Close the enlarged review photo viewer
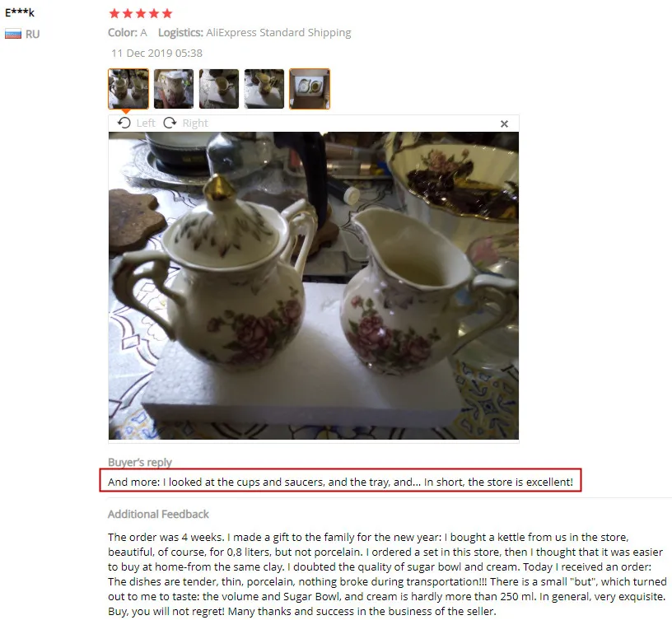The width and height of the screenshot is (672, 620). tap(504, 124)
